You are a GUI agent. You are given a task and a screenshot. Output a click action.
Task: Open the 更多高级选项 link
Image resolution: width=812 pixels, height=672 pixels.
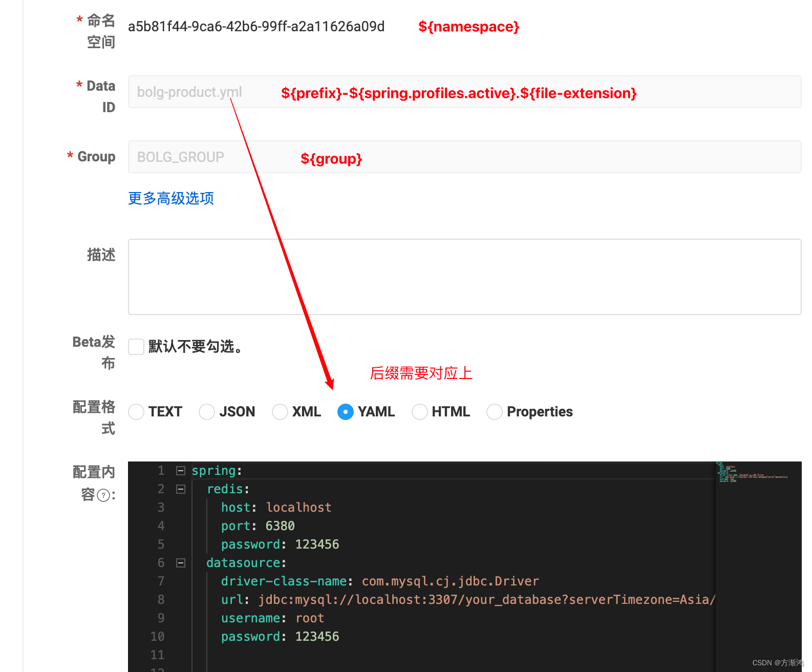point(171,198)
